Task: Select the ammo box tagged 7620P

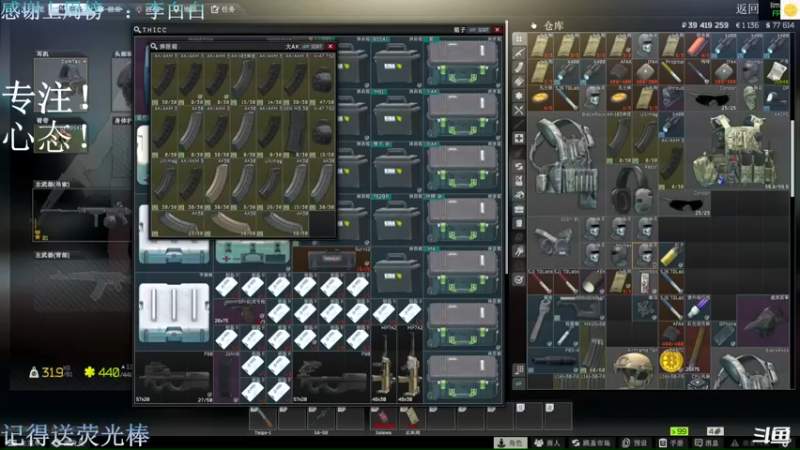Action: click(395, 220)
